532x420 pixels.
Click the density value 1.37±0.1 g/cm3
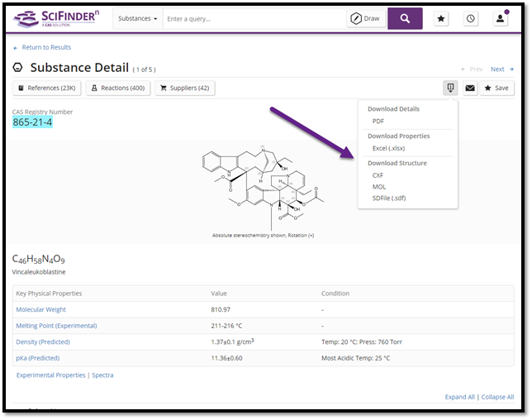click(232, 341)
